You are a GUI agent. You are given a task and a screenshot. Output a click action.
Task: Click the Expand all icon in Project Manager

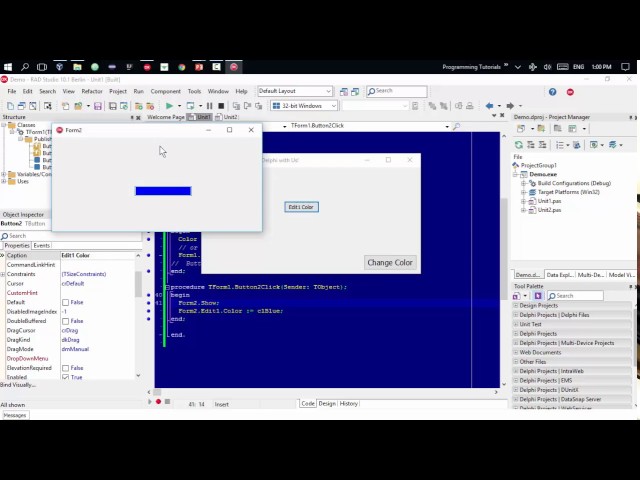click(531, 145)
